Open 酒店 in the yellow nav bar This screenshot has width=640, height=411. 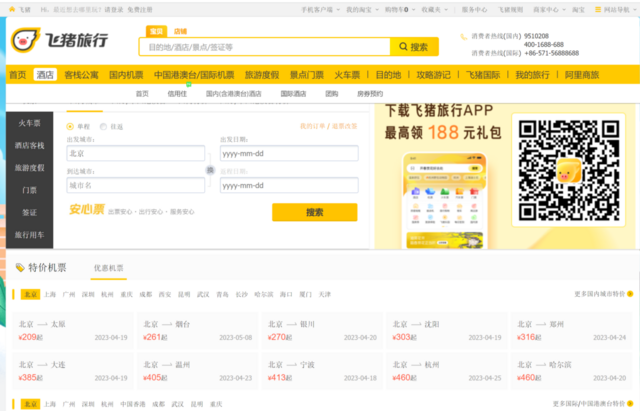coord(45,75)
